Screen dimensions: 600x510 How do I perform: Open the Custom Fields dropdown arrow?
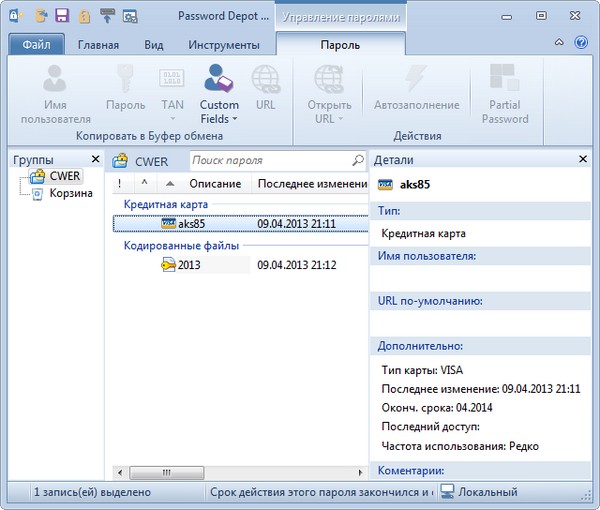pyautogui.click(x=234, y=119)
